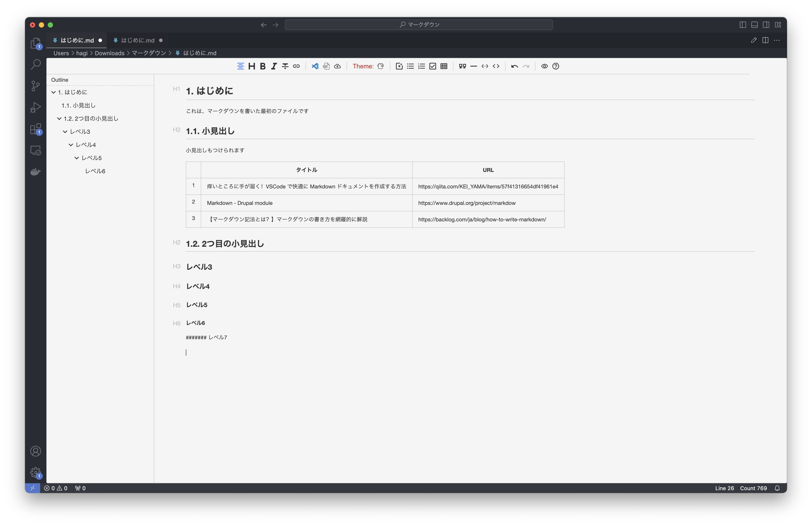This screenshot has height=526, width=812.
Task: Click the backlog.com URL table cell
Action: (488, 219)
